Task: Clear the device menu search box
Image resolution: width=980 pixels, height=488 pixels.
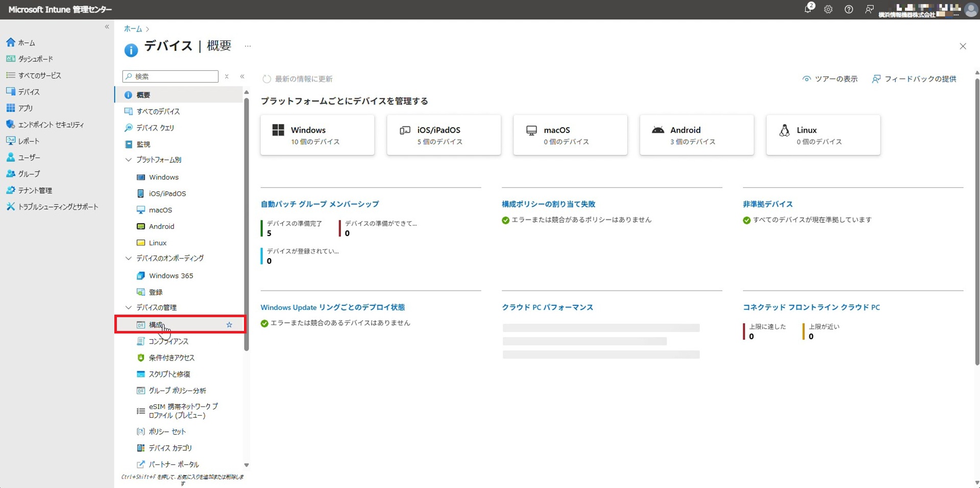Action: tap(227, 76)
